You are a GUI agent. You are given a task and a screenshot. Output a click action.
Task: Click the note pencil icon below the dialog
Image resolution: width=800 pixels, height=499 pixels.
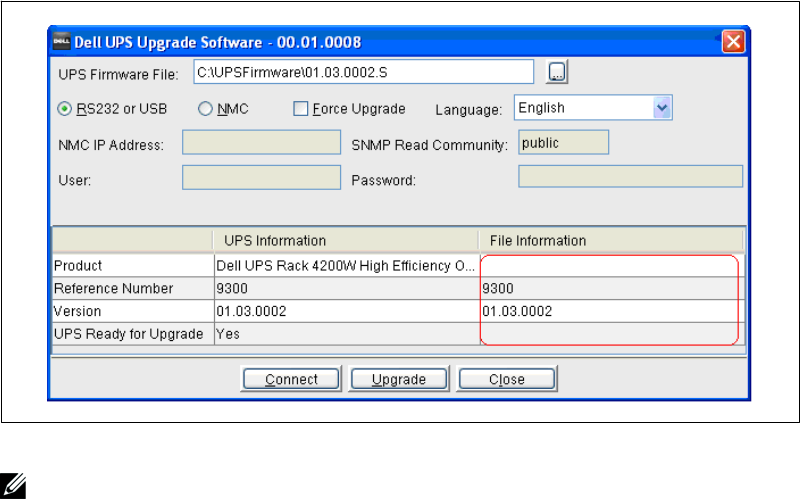tap(13, 485)
